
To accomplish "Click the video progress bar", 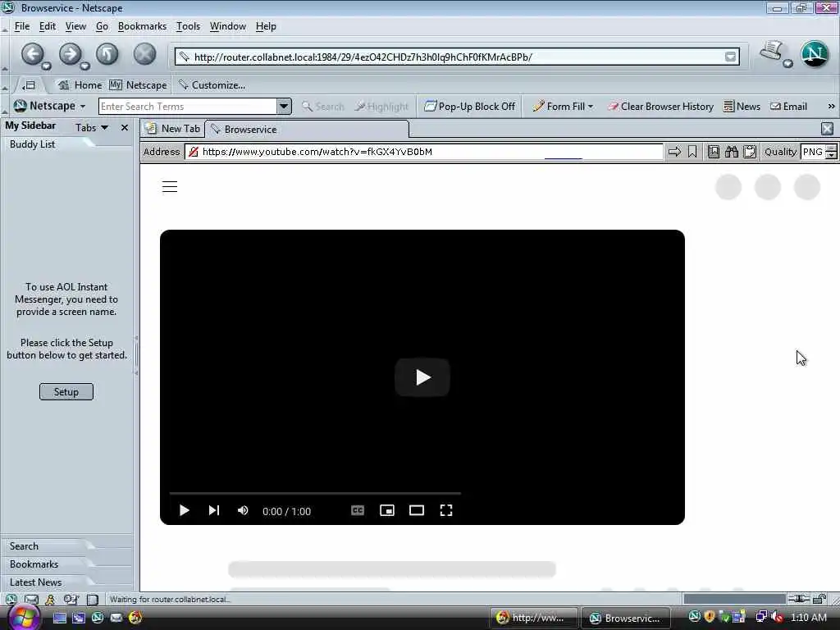I will (315, 492).
